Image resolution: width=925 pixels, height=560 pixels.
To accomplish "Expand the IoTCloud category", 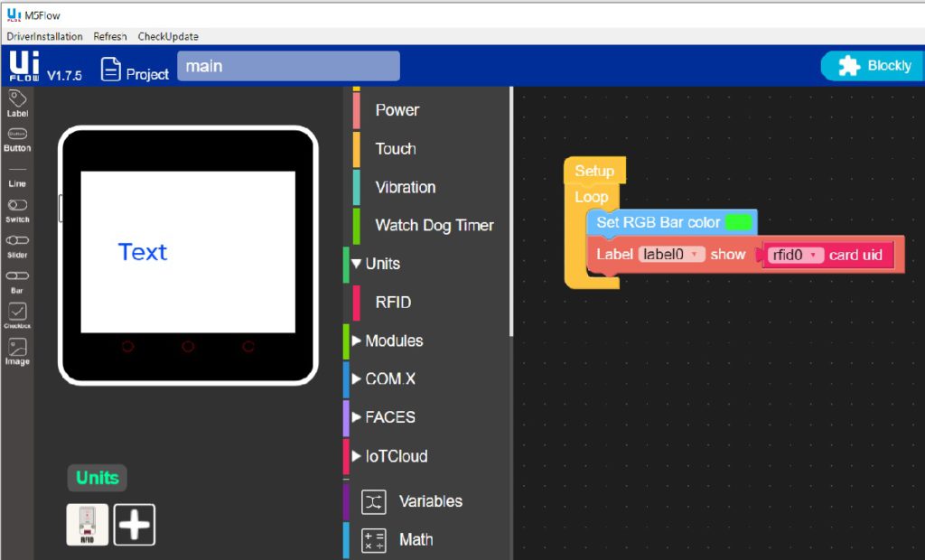I will coord(356,456).
